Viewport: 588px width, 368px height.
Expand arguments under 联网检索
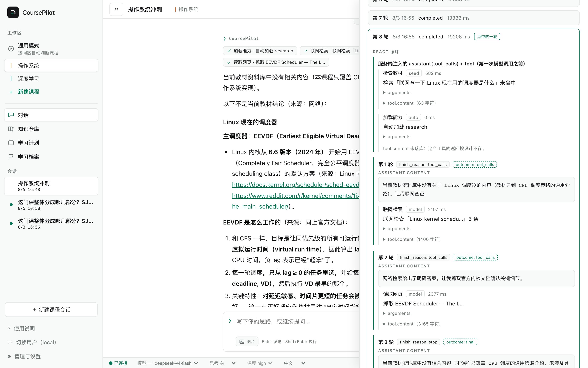tap(396, 229)
